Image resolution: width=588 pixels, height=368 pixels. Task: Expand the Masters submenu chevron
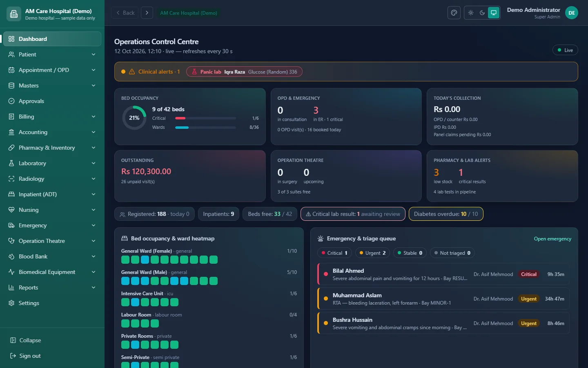[94, 85]
